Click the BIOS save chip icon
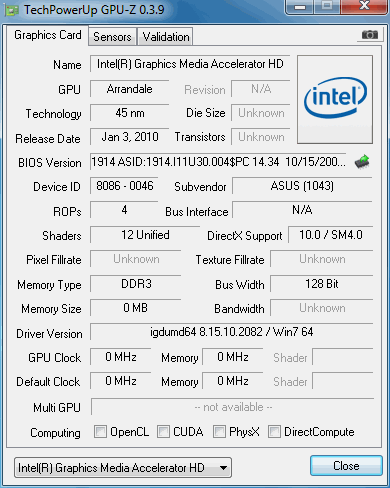Screen dimensions: 390x488 click(362, 162)
